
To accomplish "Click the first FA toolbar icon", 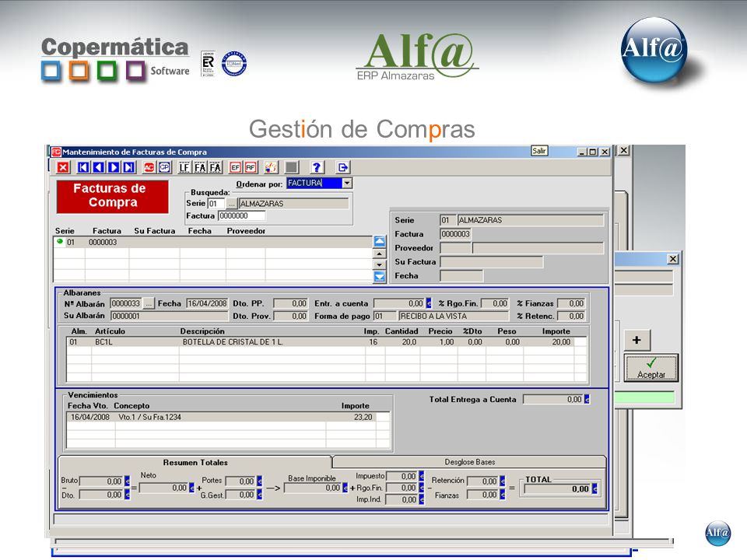I will click(200, 167).
